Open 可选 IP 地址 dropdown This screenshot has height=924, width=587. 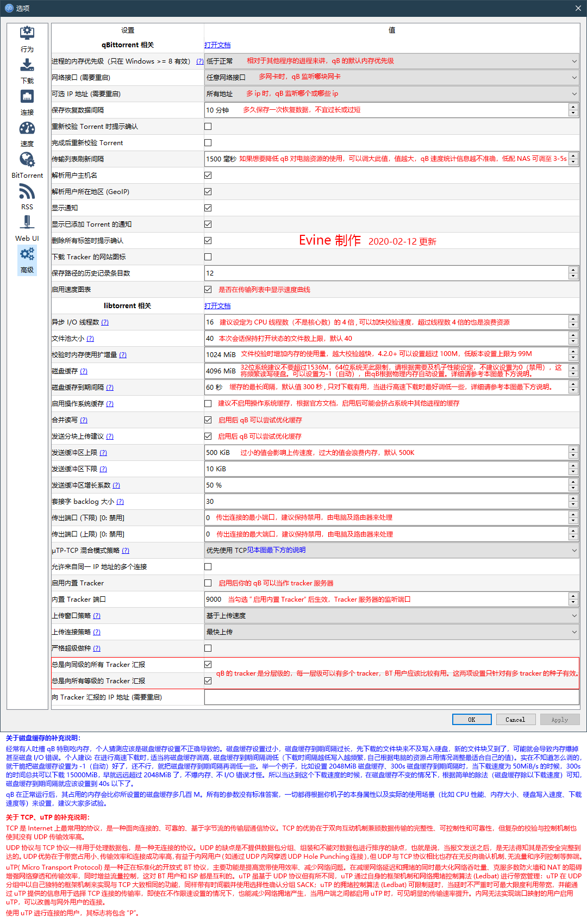tap(391, 93)
